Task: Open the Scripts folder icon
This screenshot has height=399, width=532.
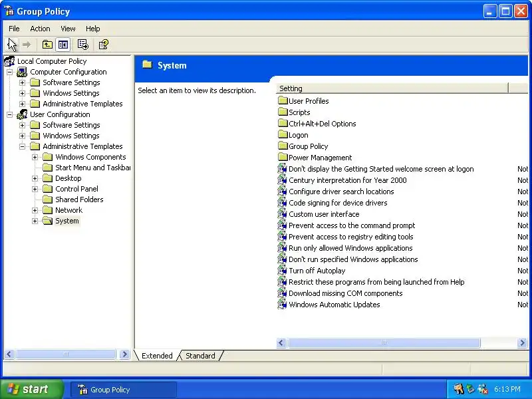Action: pos(283,112)
